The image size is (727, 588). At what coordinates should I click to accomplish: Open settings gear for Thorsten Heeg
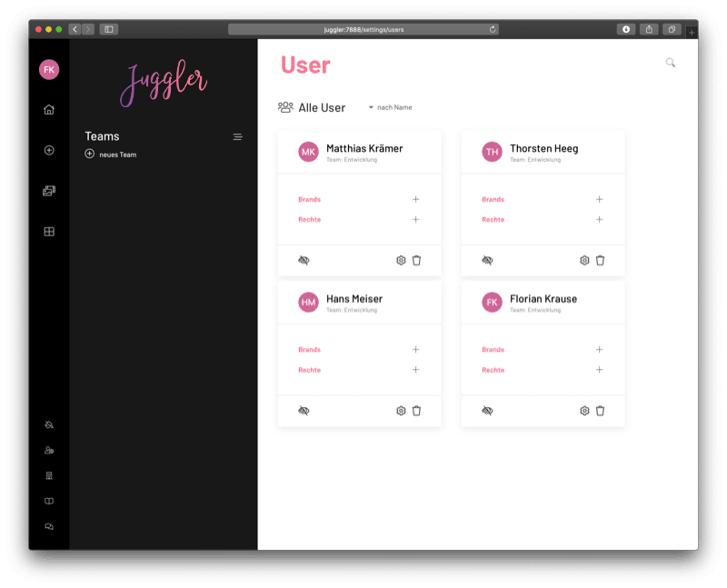tap(584, 260)
